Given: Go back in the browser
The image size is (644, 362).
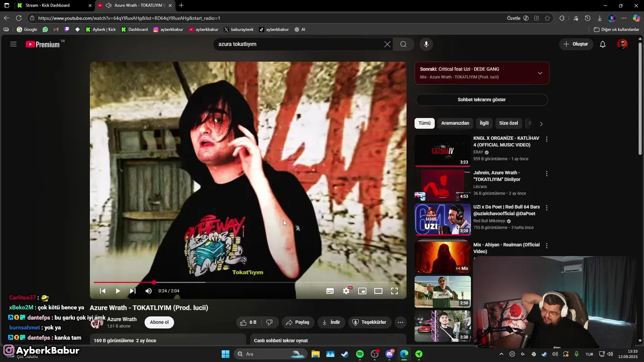Looking at the screenshot, I should pyautogui.click(x=7, y=18).
